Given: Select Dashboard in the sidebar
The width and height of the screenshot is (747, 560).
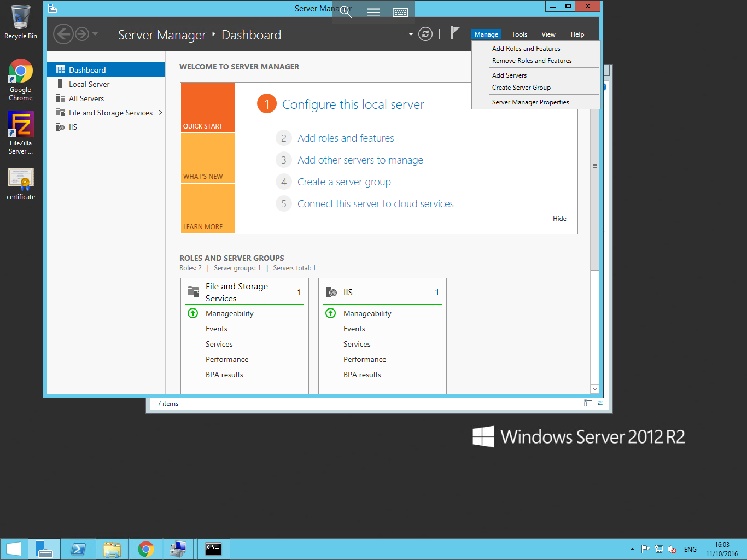Looking at the screenshot, I should pyautogui.click(x=106, y=69).
